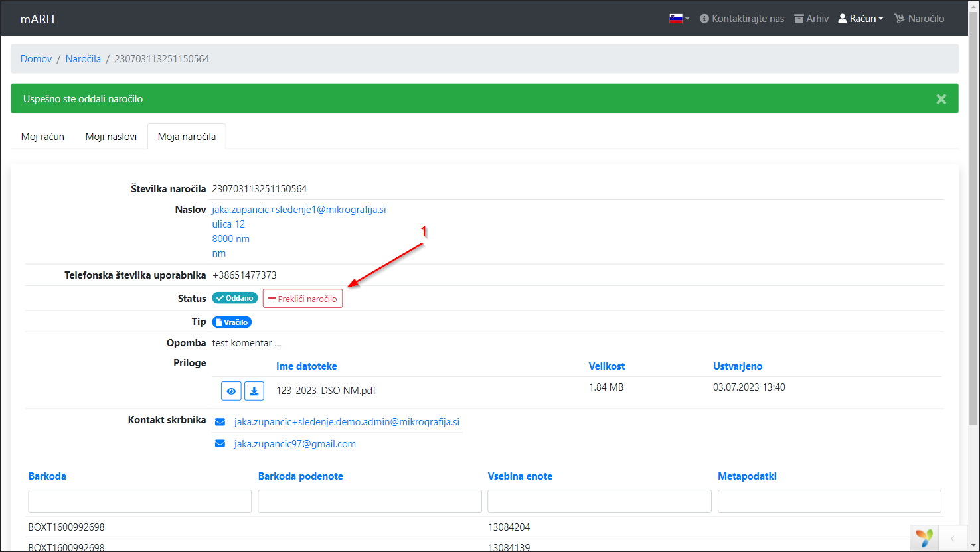The height and width of the screenshot is (552, 980).
Task: Click the Prekliči naročilo button
Action: [x=303, y=299]
